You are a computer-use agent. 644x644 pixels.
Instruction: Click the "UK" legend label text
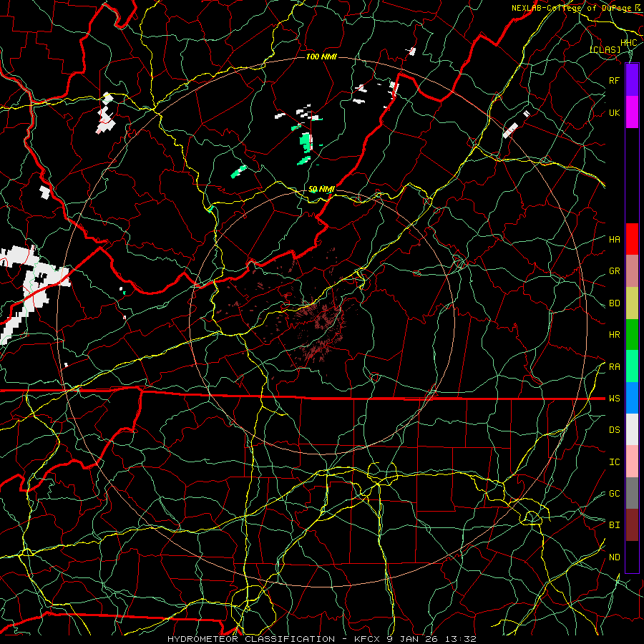[615, 112]
